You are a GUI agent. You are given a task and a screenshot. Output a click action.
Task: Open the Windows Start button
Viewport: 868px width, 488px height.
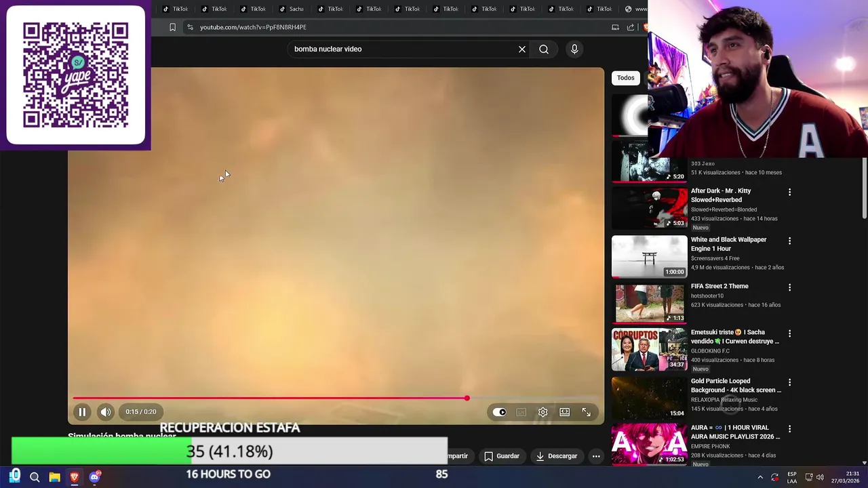[x=15, y=476]
